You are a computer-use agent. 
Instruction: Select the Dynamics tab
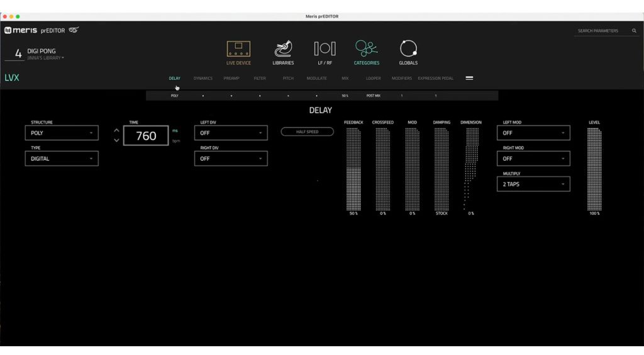point(203,78)
